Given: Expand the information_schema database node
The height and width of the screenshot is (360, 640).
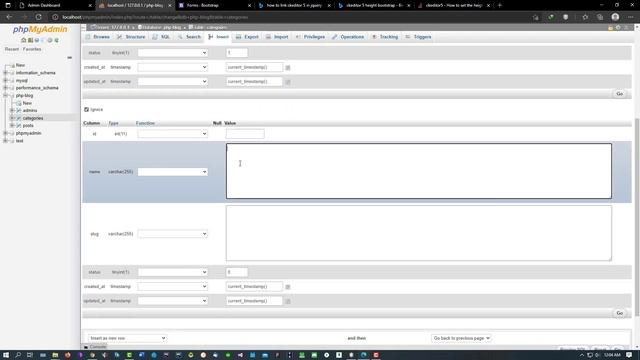Looking at the screenshot, I should point(5,73).
